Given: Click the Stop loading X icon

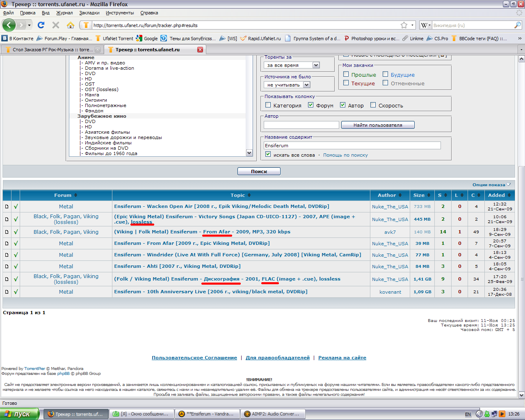Looking at the screenshot, I should click(56, 25).
